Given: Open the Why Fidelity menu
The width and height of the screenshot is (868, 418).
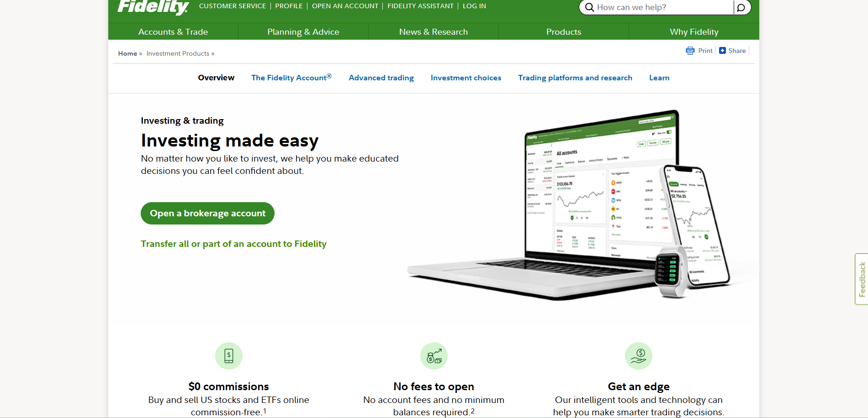Looking at the screenshot, I should pos(693,32).
